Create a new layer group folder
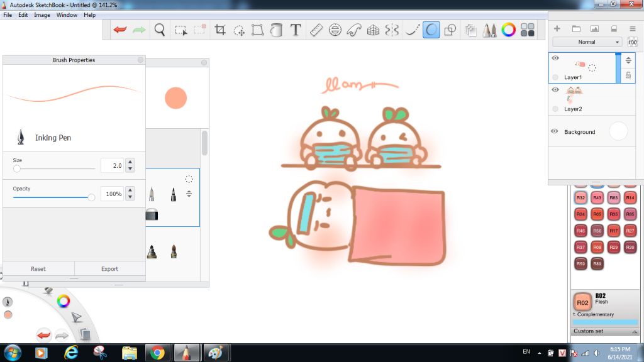The image size is (644, 362). pyautogui.click(x=576, y=29)
